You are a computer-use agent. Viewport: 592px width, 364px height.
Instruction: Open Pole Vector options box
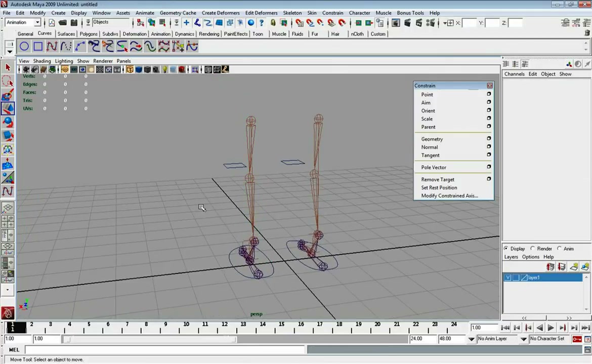pos(489,167)
